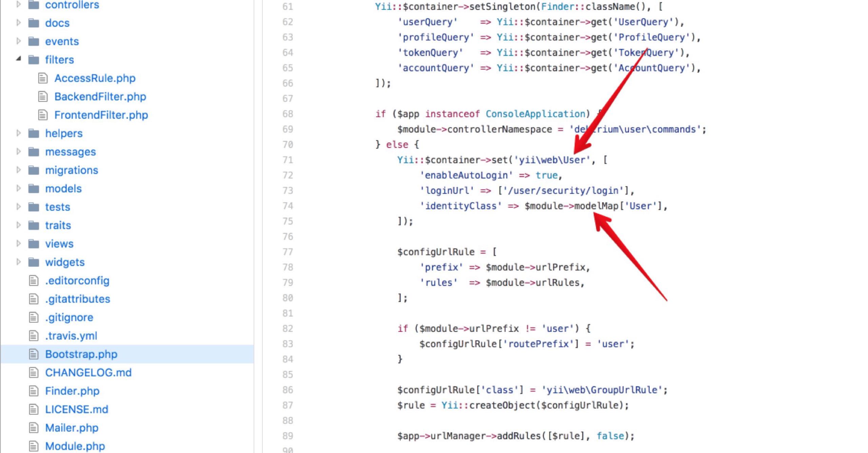Viewport: 868px width, 453px height.
Task: Click the file icon beside .gitignore
Action: (34, 318)
